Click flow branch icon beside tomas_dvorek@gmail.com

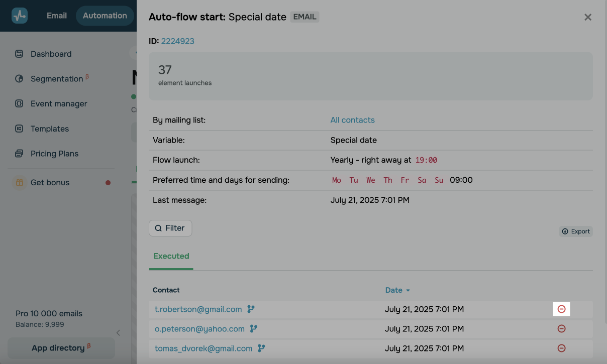pyautogui.click(x=261, y=348)
